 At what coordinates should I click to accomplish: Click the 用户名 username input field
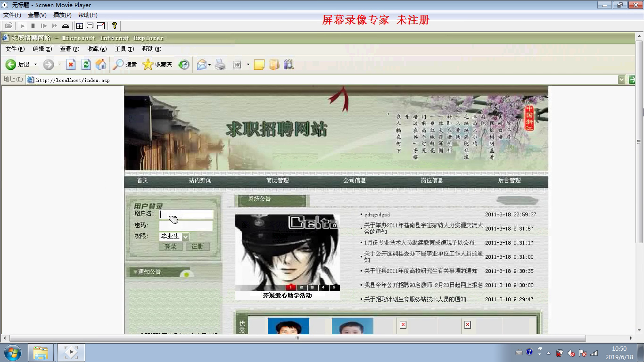(186, 214)
